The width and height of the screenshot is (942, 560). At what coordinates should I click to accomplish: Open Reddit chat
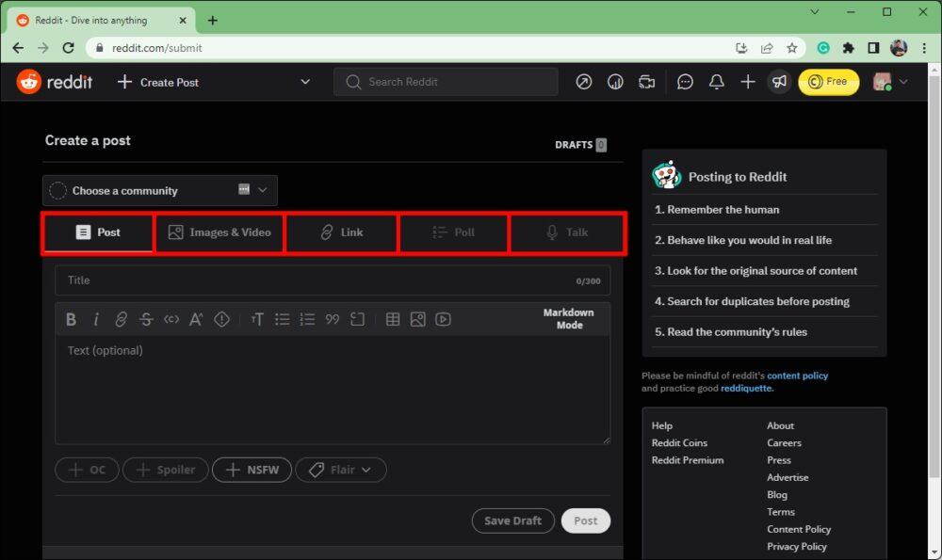(685, 82)
